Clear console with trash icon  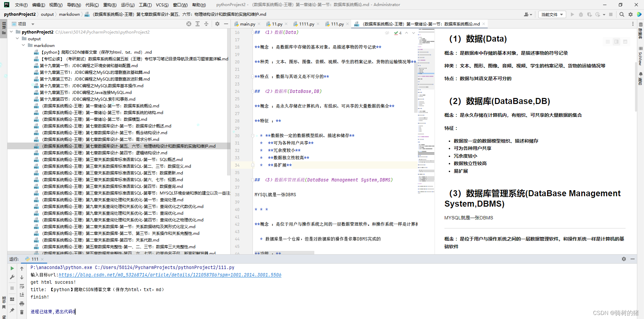pos(22,312)
